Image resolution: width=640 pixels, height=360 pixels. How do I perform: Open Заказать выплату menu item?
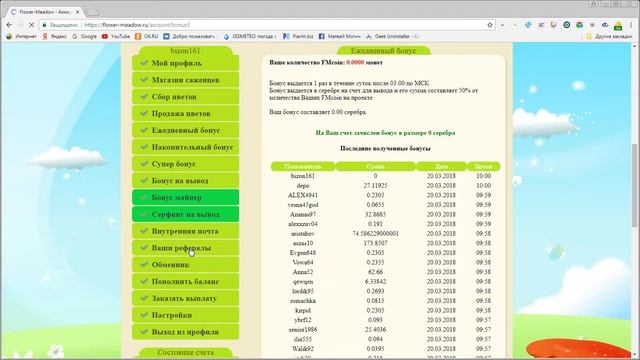coord(185,298)
